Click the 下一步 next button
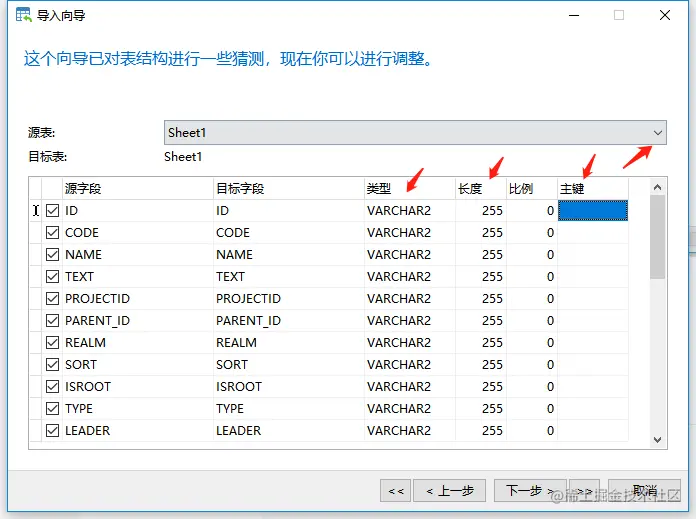Image resolution: width=696 pixels, height=519 pixels. click(x=530, y=491)
